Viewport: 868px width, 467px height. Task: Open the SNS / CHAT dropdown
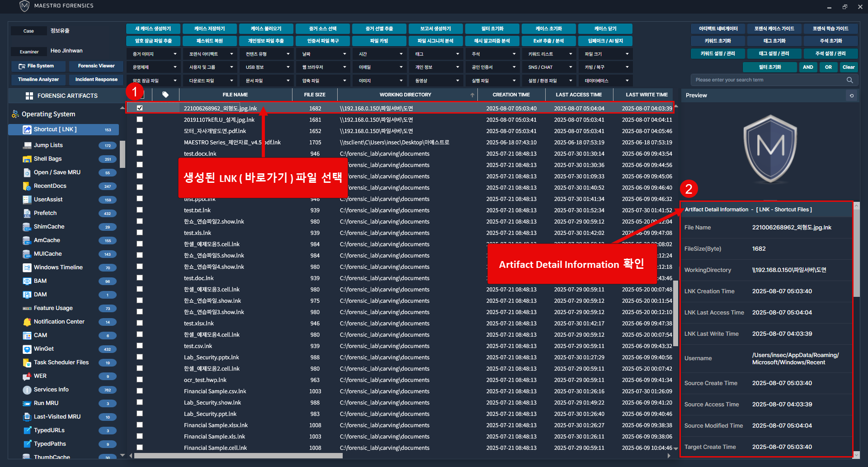pos(549,67)
